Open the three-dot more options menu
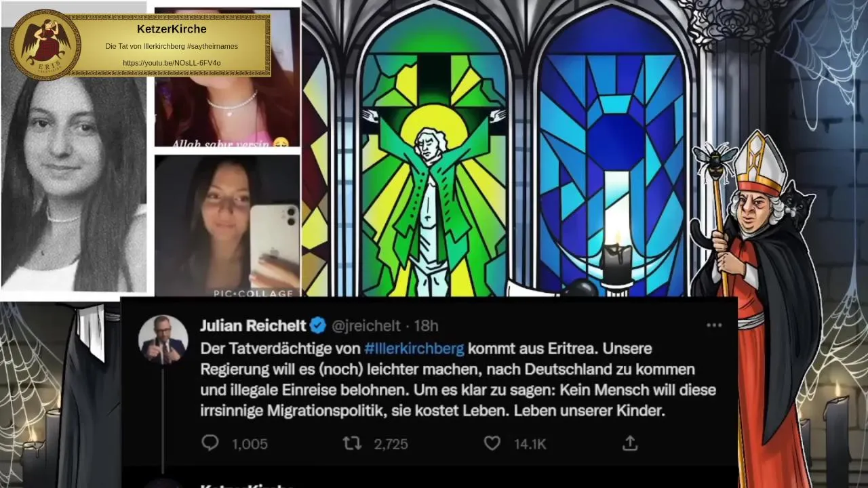The height and width of the screenshot is (488, 868). tap(714, 325)
